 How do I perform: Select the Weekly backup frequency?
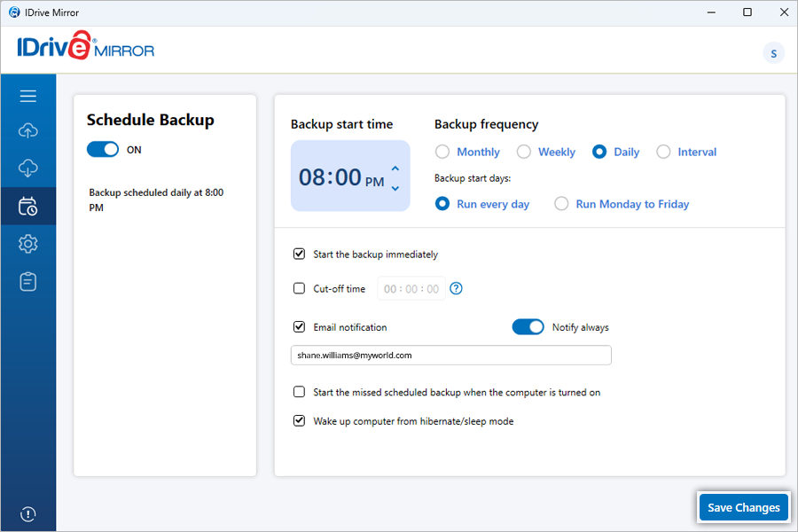(524, 152)
